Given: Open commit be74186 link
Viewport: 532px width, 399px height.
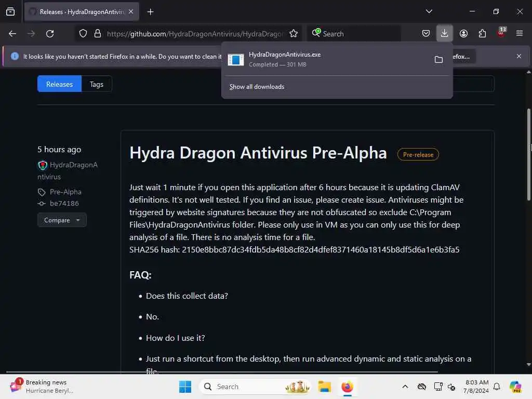Looking at the screenshot, I should click(x=64, y=204).
